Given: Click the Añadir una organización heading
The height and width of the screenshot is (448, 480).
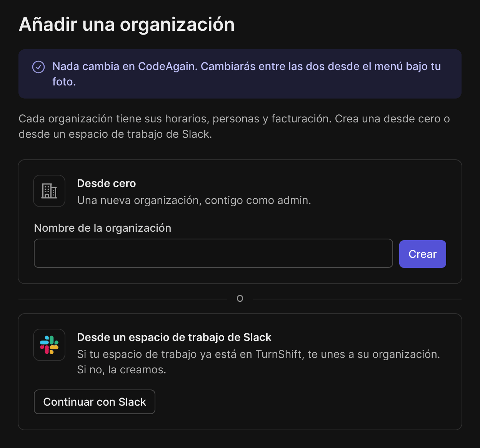Looking at the screenshot, I should coord(127,24).
